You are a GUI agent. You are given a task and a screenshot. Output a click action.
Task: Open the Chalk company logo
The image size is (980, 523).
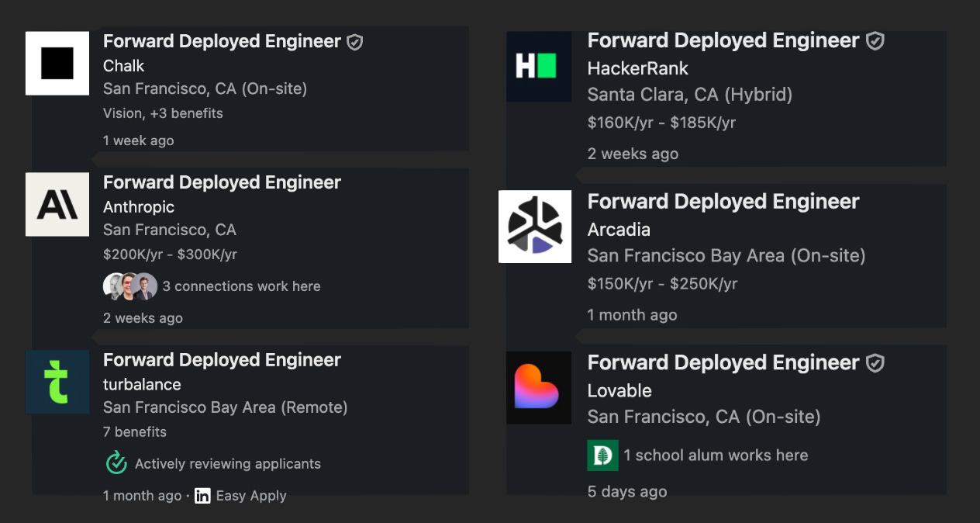tap(57, 64)
